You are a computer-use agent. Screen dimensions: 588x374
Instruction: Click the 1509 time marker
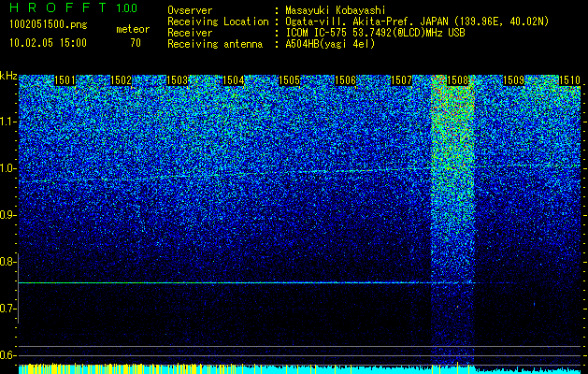[x=514, y=80]
